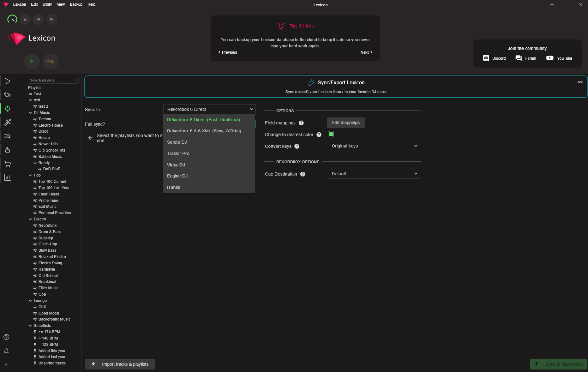Select Engine DJ sync option
The height and width of the screenshot is (372, 588).
(209, 176)
